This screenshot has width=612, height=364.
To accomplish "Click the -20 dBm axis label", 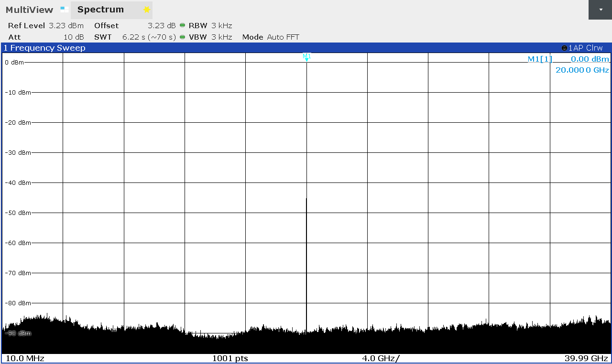I will click(18, 122).
